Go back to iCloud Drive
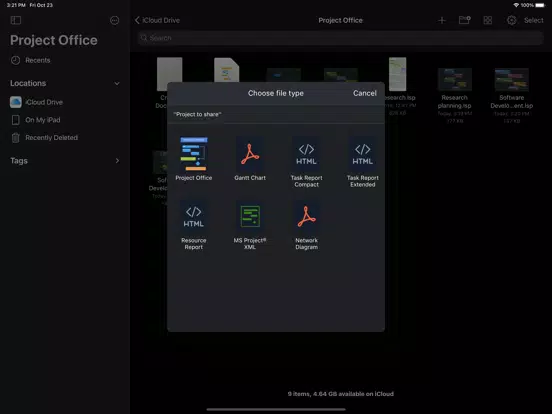Viewport: 552px width, 414px height. coord(157,20)
